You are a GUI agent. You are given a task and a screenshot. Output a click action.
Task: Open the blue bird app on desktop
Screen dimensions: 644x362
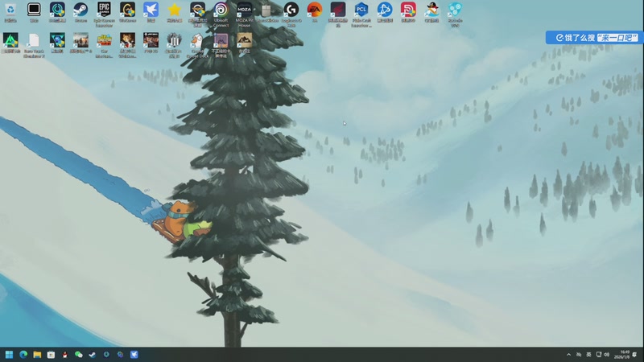[151, 12]
